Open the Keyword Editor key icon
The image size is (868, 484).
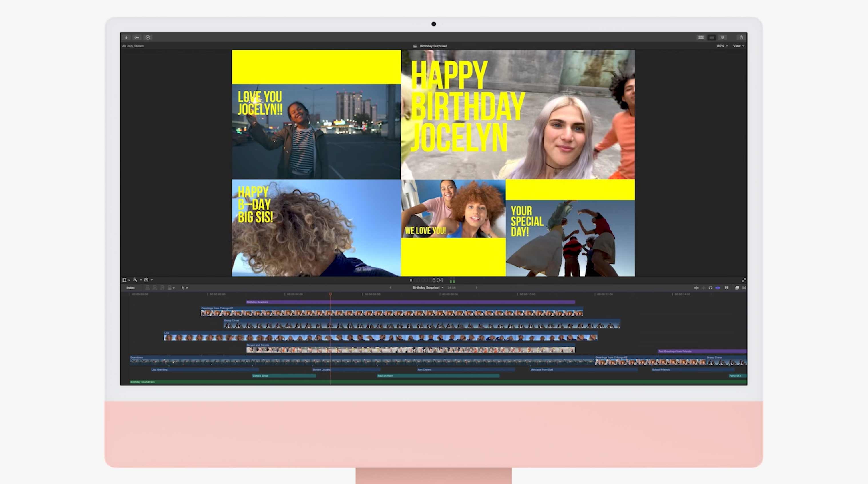pyautogui.click(x=136, y=37)
